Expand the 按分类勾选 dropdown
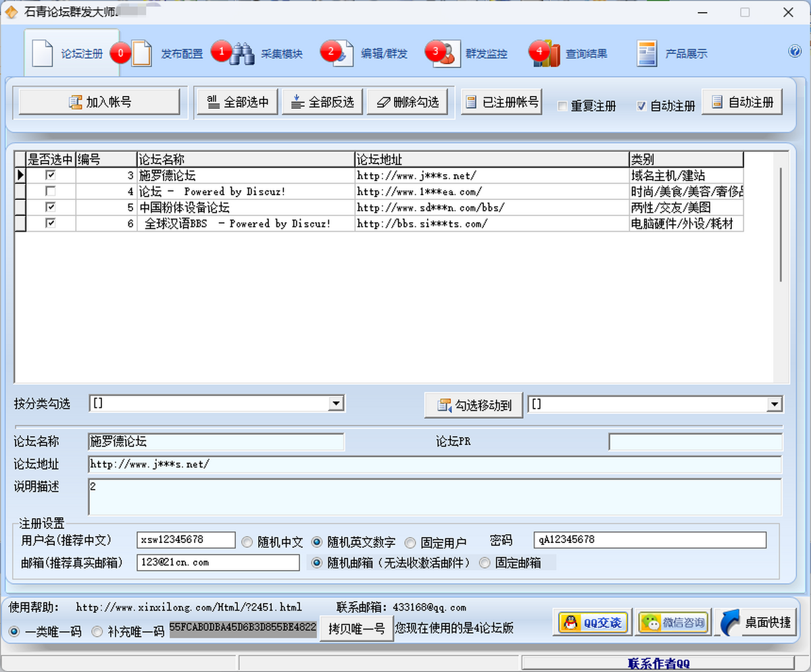The width and height of the screenshot is (811, 672). coord(335,404)
